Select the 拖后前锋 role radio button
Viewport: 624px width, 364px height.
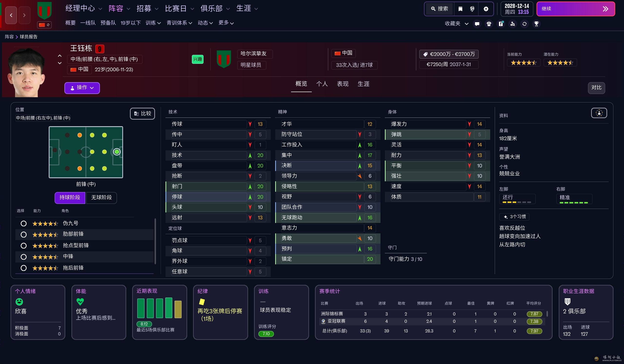(x=24, y=268)
